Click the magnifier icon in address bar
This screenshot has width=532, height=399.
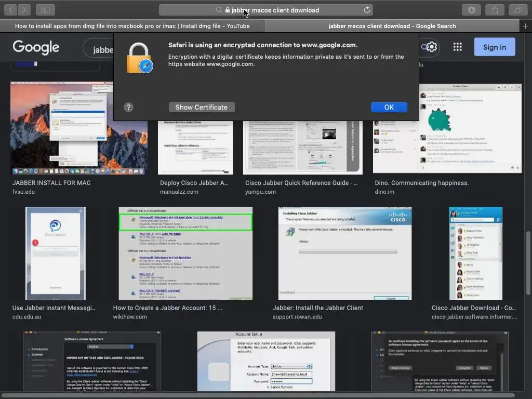(219, 10)
